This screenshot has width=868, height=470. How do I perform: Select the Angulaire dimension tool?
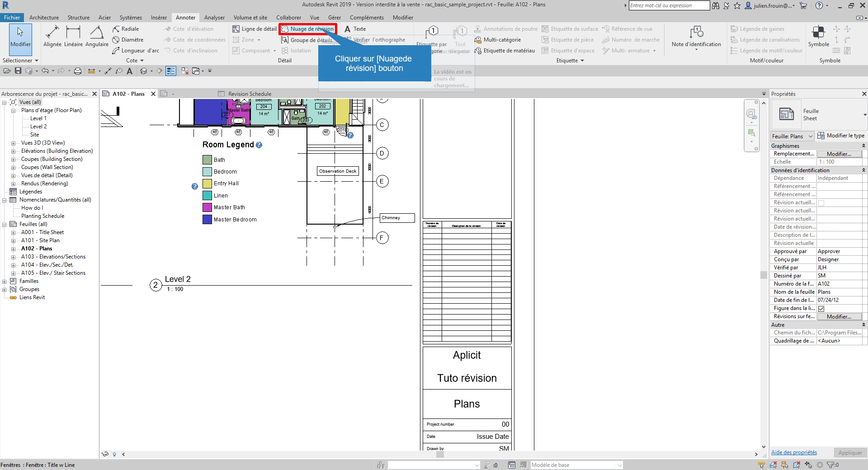[97, 36]
